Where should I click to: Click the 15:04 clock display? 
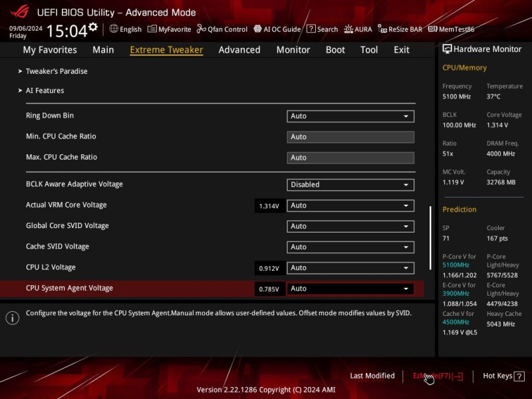click(67, 31)
